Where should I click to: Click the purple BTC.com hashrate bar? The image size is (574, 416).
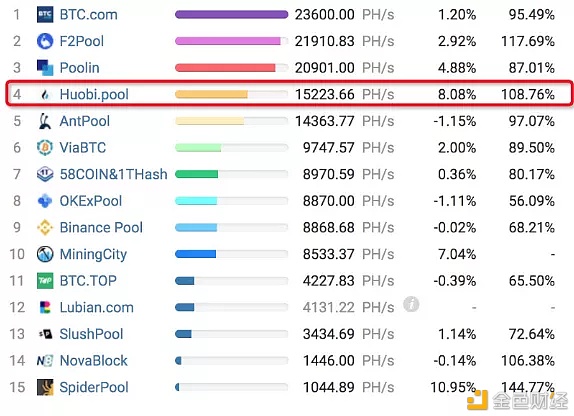pos(231,15)
